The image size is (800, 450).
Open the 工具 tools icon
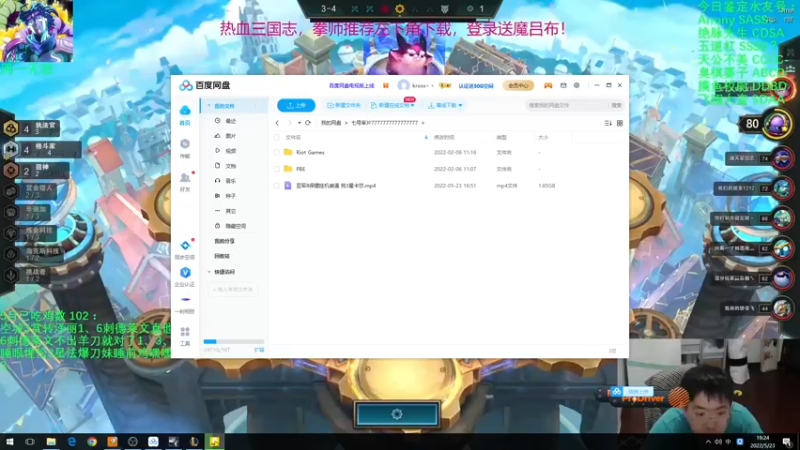(185, 332)
